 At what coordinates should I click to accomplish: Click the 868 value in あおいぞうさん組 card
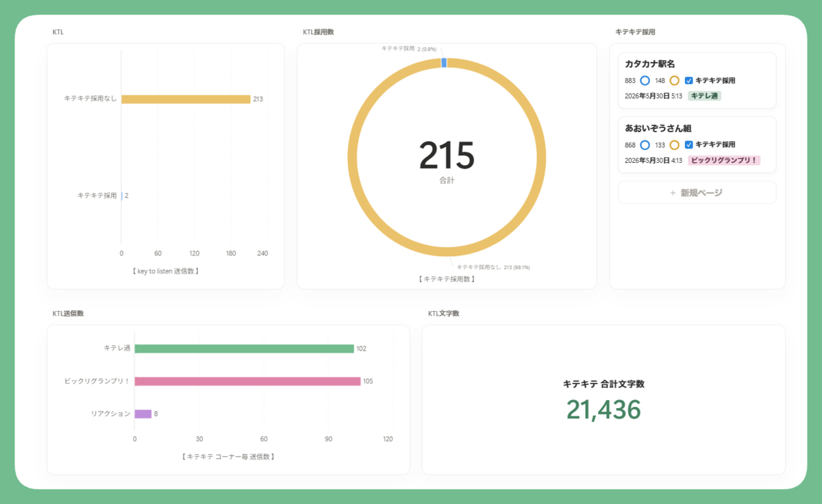coord(630,145)
